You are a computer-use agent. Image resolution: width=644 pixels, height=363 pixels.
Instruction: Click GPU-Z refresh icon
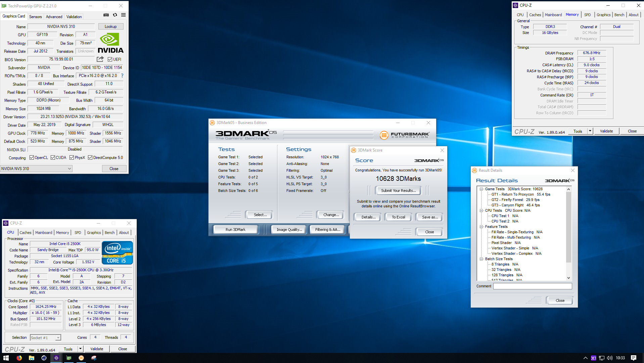(x=115, y=15)
